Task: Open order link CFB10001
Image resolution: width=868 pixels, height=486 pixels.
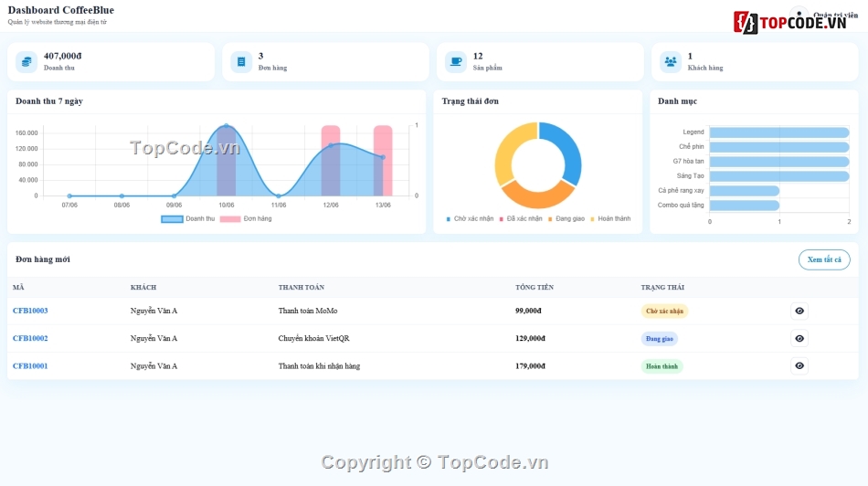Action: pos(30,366)
